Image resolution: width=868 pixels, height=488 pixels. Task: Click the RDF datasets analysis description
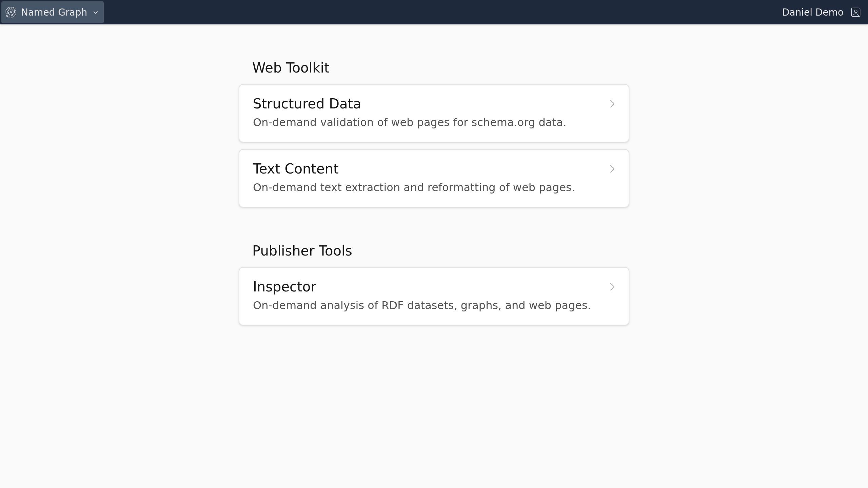coord(421,305)
